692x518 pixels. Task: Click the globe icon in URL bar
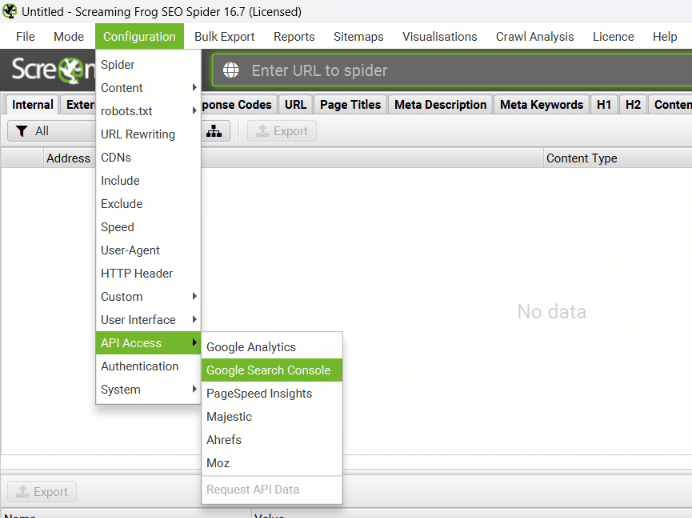click(232, 71)
